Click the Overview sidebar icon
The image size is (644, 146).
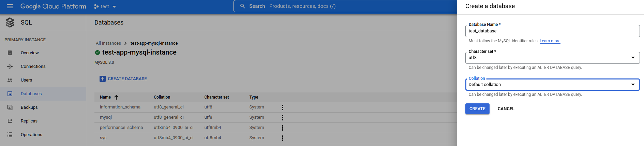(x=10, y=53)
